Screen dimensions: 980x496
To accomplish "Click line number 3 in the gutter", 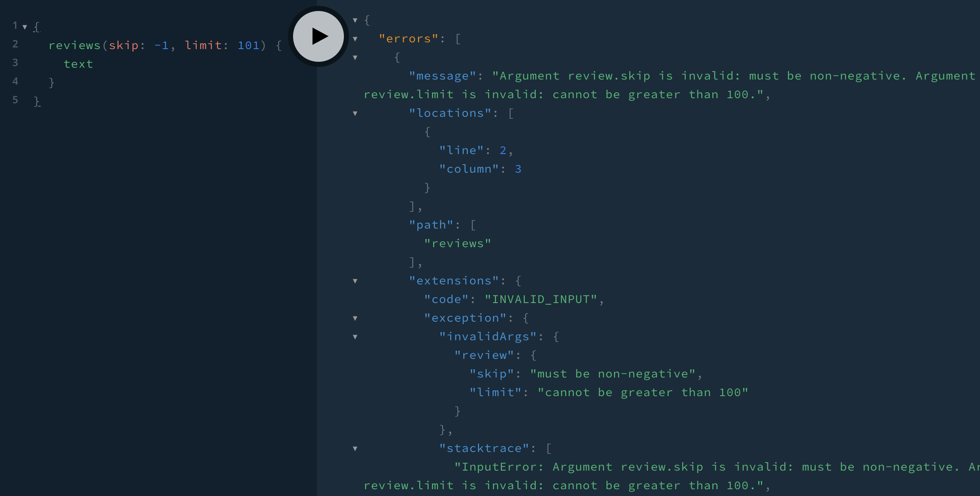I will click(15, 63).
